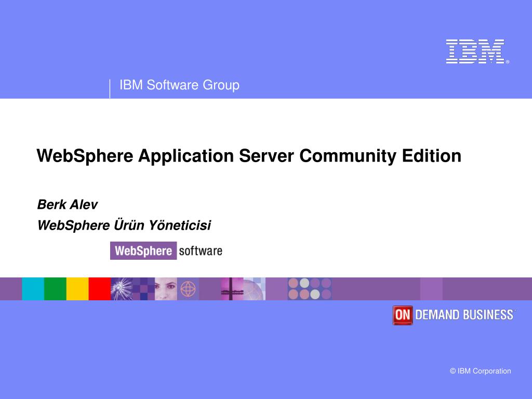Click the '© IBM Corporation' text
This screenshot has width=532, height=399.
point(481,371)
